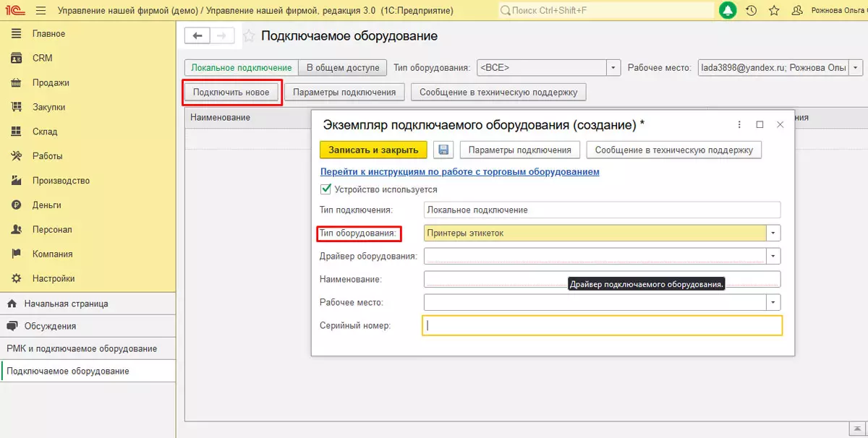Click the CRM section icon

coord(17,59)
